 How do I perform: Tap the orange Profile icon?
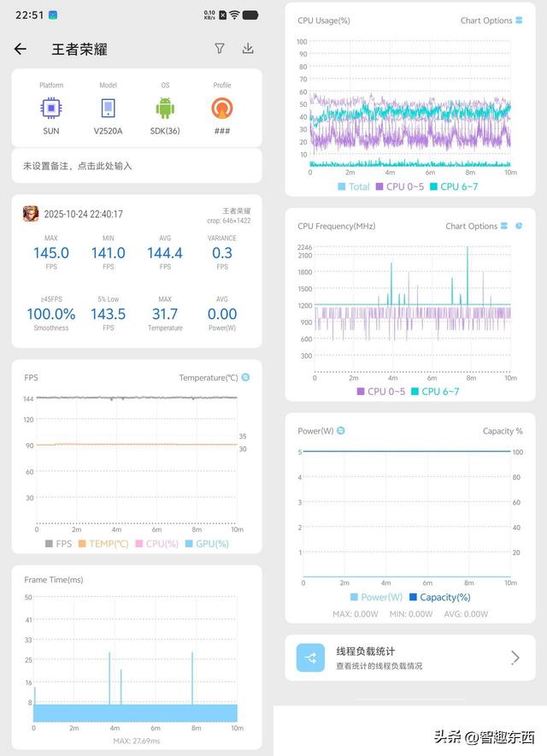tap(222, 108)
